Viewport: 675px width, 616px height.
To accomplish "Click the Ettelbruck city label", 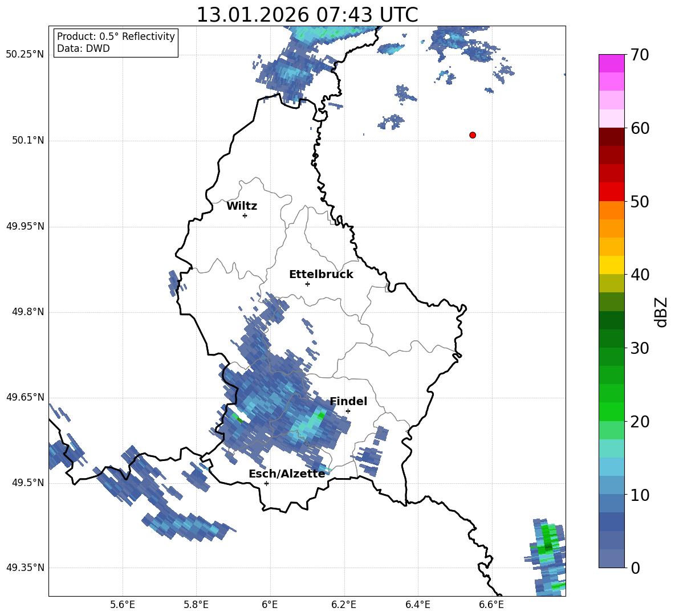I will point(321,275).
